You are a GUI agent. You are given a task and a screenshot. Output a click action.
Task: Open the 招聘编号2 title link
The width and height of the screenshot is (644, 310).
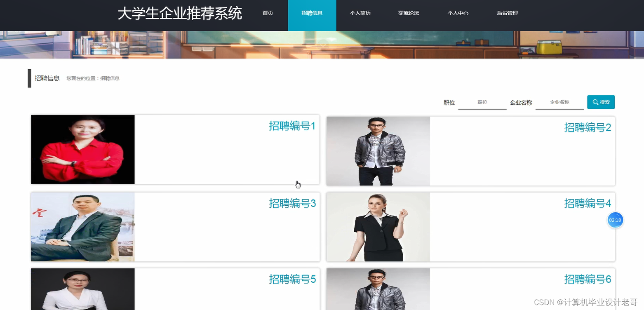pos(588,128)
